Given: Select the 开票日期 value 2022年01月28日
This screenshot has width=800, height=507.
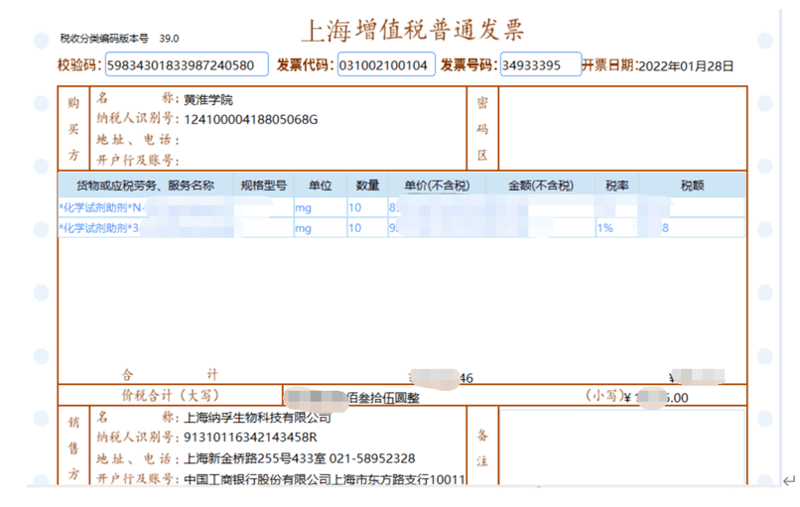Looking at the screenshot, I should pyautogui.click(x=685, y=67).
